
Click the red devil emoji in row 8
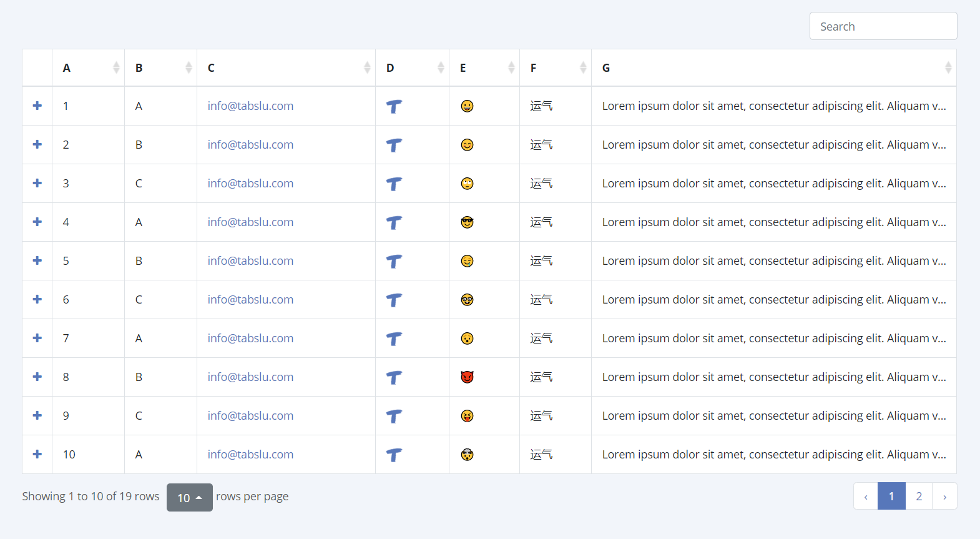(467, 377)
